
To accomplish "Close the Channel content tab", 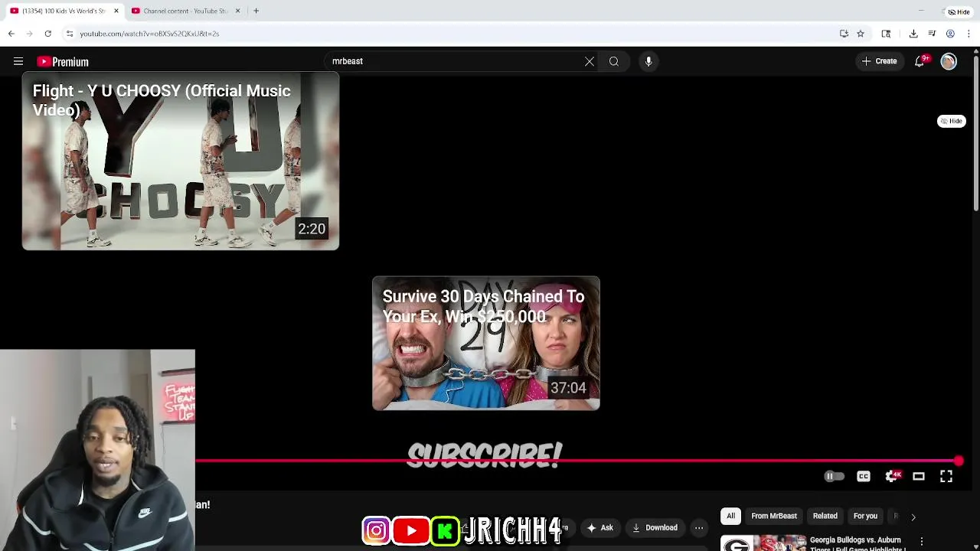I will (x=237, y=11).
